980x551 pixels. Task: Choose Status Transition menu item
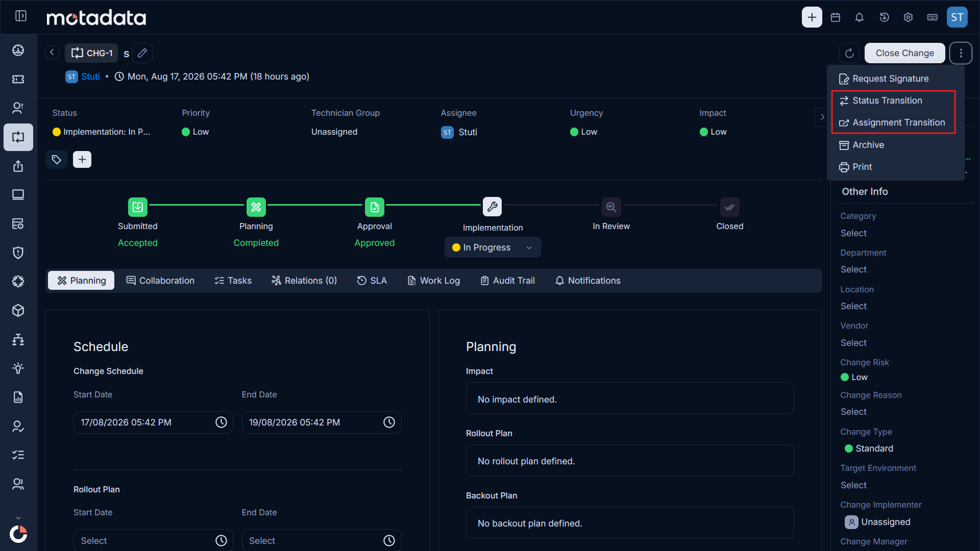[895, 101]
